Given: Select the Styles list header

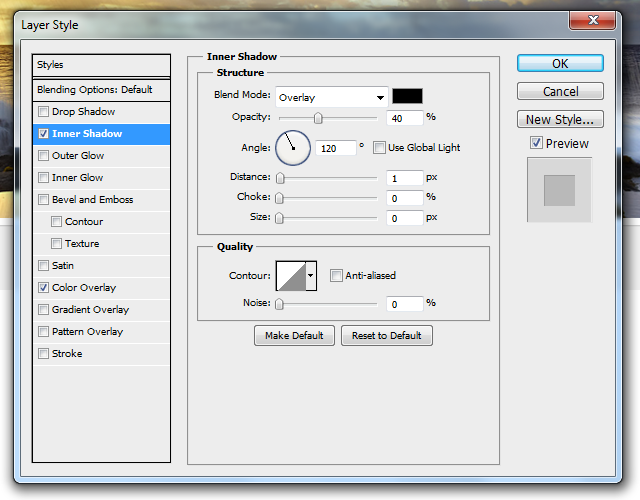Looking at the screenshot, I should (101, 65).
